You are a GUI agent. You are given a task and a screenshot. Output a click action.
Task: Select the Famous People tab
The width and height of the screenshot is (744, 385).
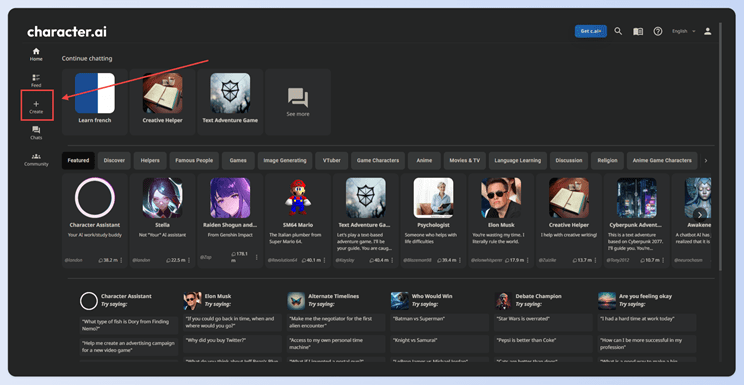pos(194,160)
